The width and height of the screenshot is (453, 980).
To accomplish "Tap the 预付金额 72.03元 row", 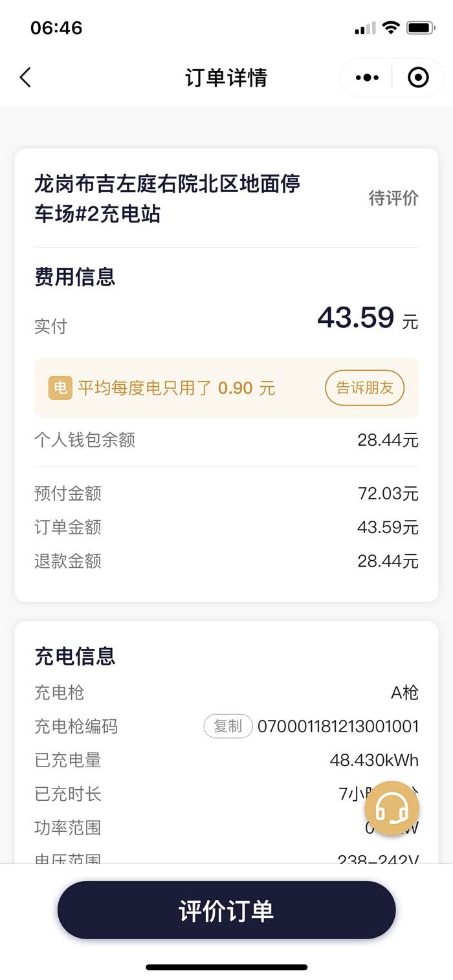I will pyautogui.click(x=226, y=494).
